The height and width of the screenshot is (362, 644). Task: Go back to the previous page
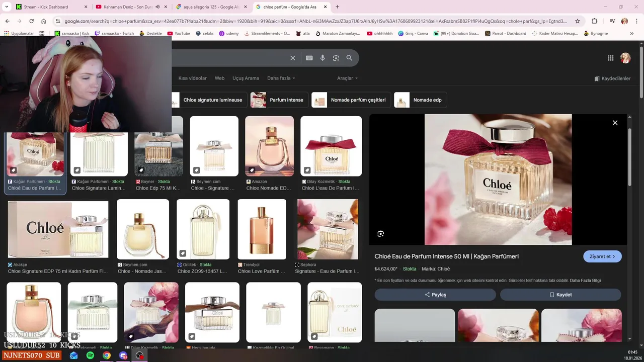pos(7,21)
